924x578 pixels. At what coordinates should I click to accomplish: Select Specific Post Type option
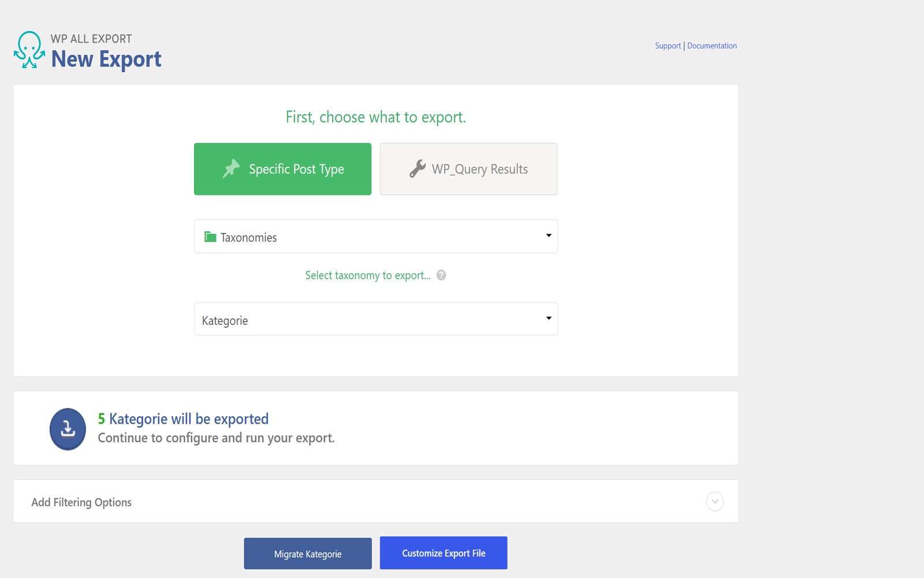(x=282, y=169)
